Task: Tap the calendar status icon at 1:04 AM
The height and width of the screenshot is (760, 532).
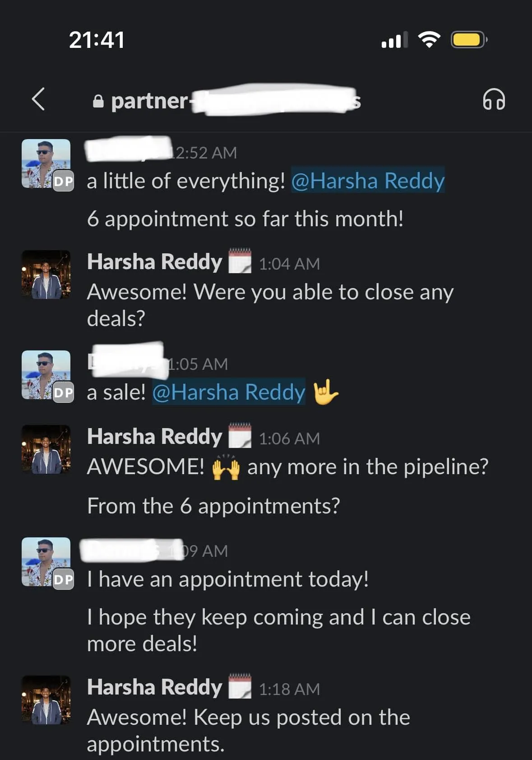Action: pyautogui.click(x=240, y=261)
